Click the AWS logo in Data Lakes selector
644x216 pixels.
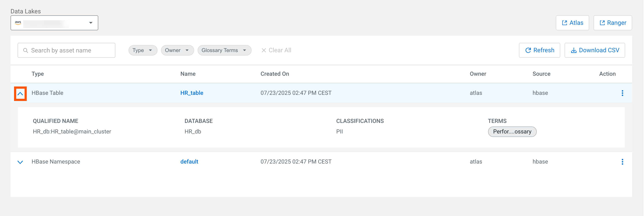(x=18, y=23)
